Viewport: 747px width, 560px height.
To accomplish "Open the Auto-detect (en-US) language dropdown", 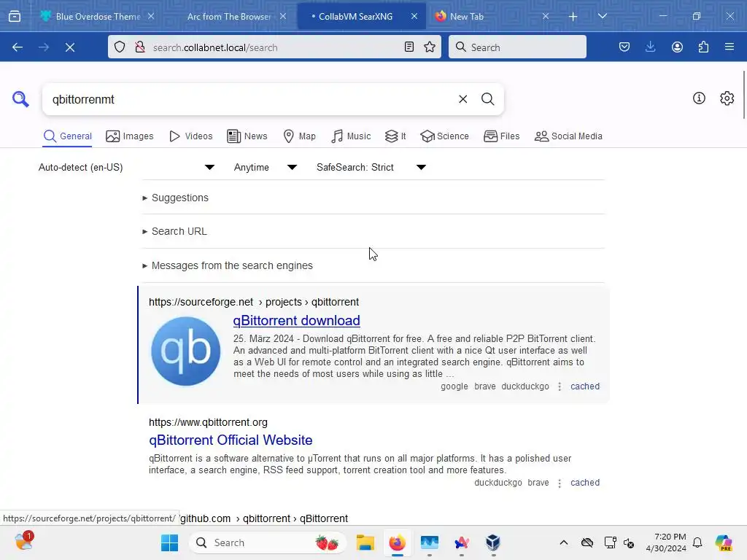I will 126,167.
